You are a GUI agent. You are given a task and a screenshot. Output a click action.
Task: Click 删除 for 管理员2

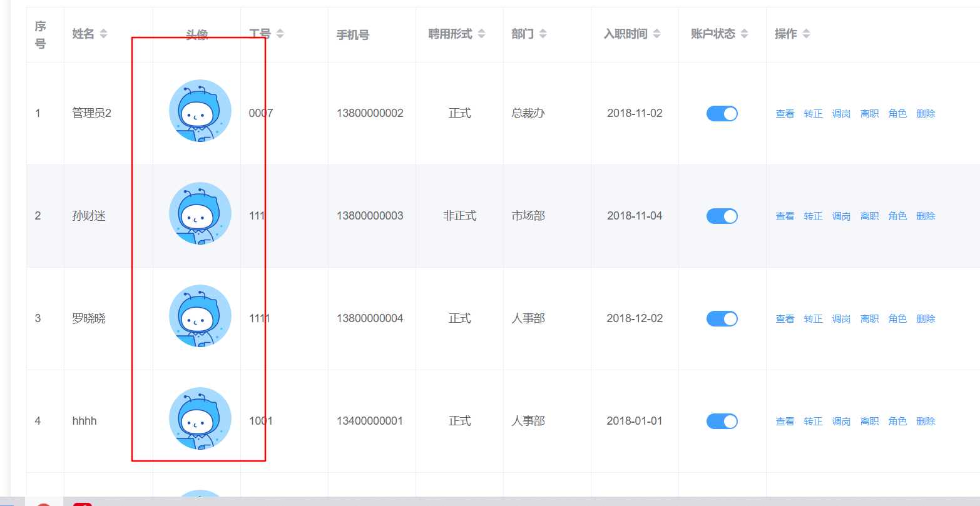click(x=926, y=113)
